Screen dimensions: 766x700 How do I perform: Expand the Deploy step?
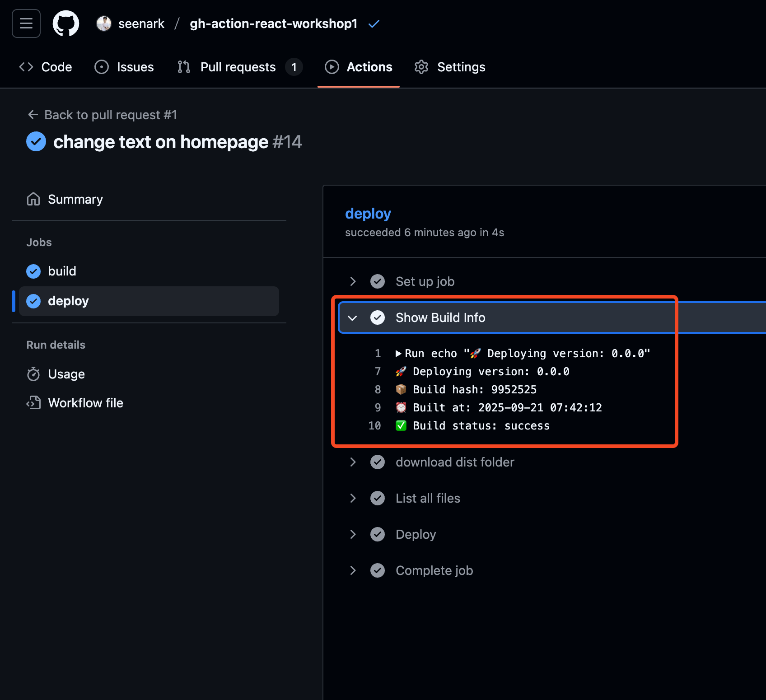click(x=353, y=534)
